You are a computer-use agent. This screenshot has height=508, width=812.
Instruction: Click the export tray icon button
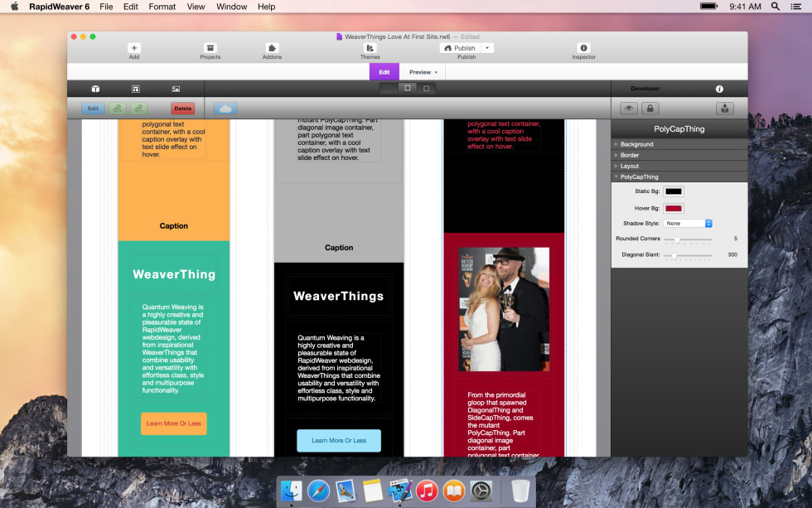pyautogui.click(x=724, y=109)
